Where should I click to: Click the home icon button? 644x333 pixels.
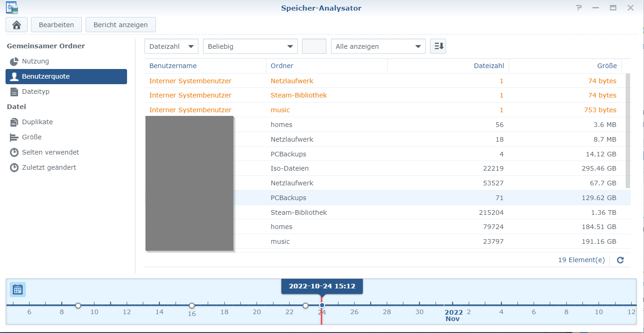pyautogui.click(x=17, y=25)
